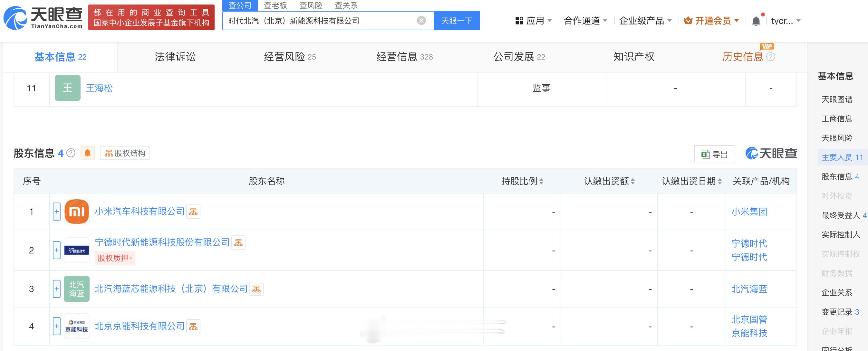
Task: Click the 导出 export button
Action: (x=714, y=154)
